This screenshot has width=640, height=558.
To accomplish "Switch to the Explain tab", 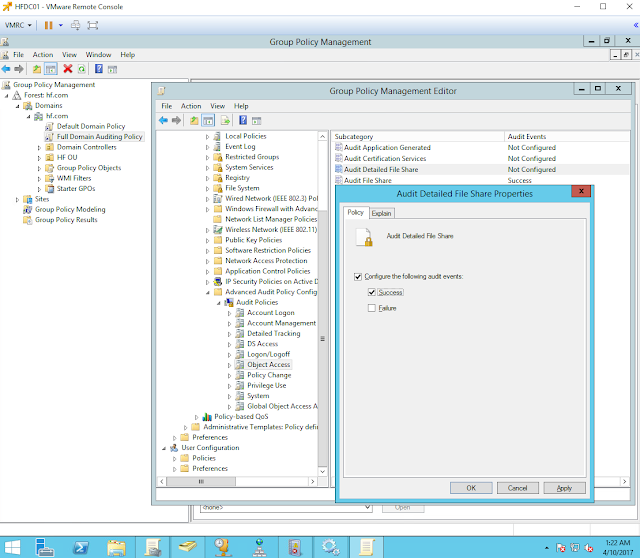I will pyautogui.click(x=382, y=213).
